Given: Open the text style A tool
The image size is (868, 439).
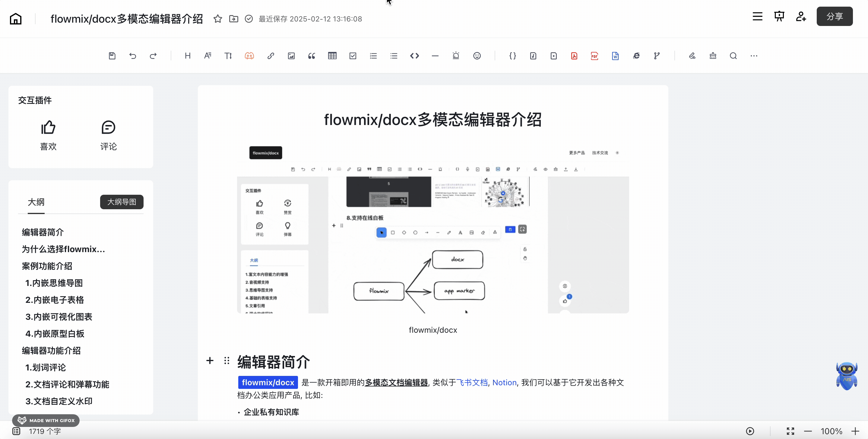Looking at the screenshot, I should (208, 56).
